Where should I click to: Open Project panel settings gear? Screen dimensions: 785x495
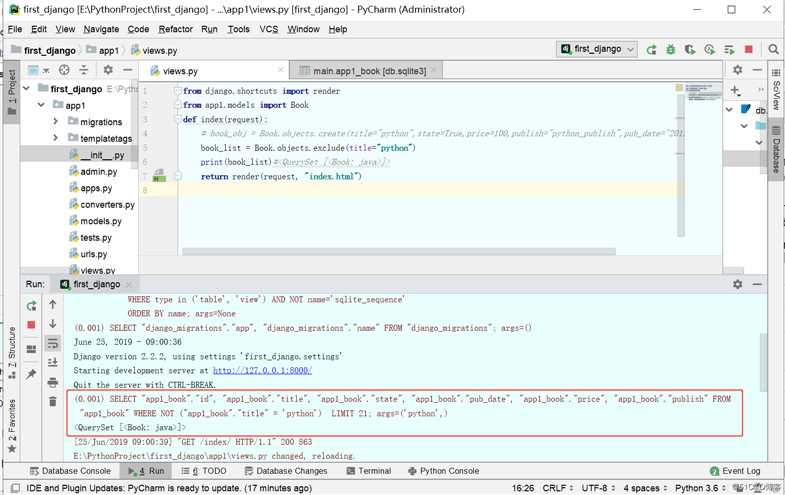click(x=108, y=70)
